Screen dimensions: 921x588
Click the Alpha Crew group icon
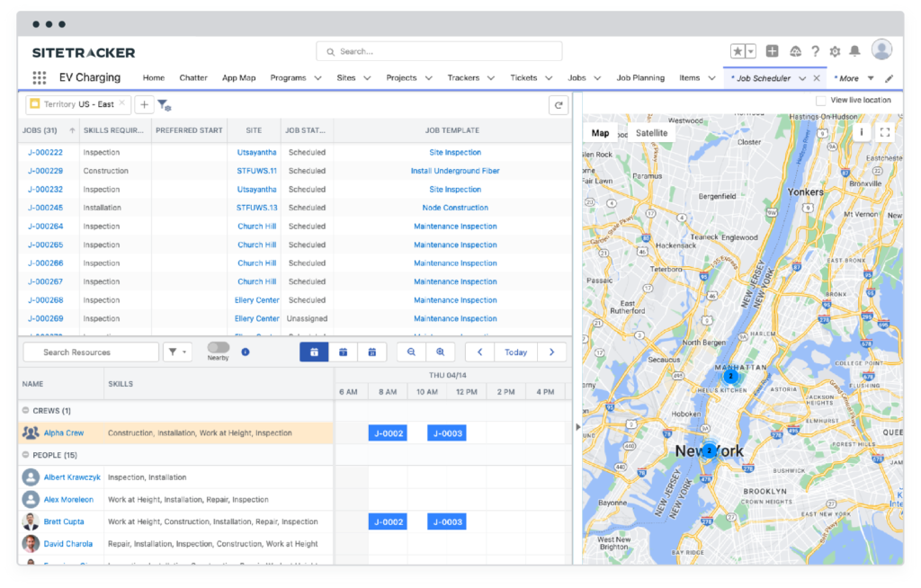[31, 433]
